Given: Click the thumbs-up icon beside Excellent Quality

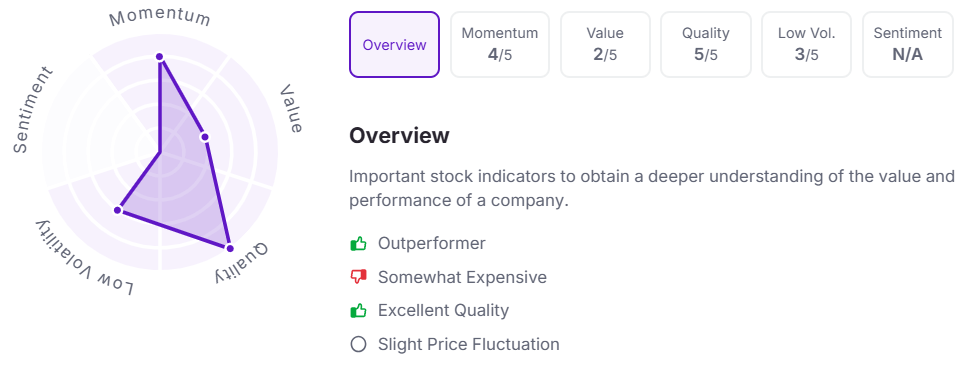Looking at the screenshot, I should click(358, 310).
